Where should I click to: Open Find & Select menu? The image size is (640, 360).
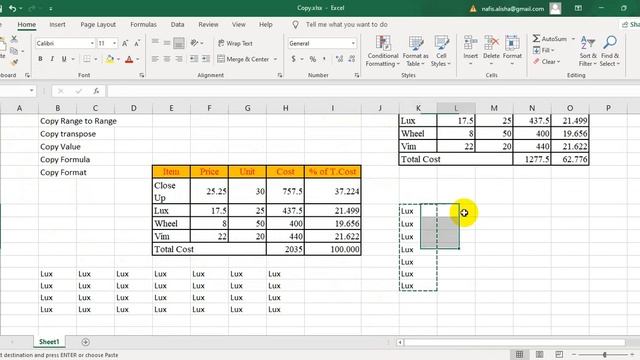click(x=610, y=51)
